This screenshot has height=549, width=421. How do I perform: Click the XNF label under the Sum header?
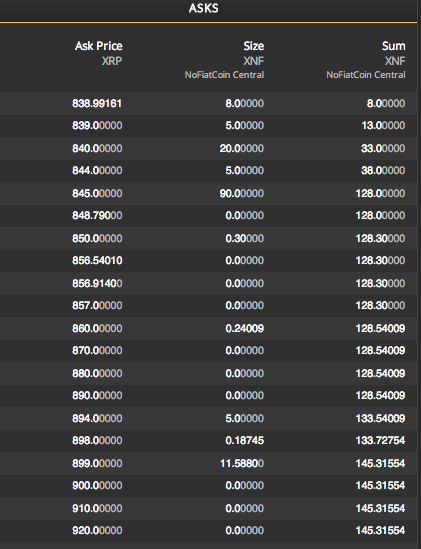pyautogui.click(x=395, y=61)
